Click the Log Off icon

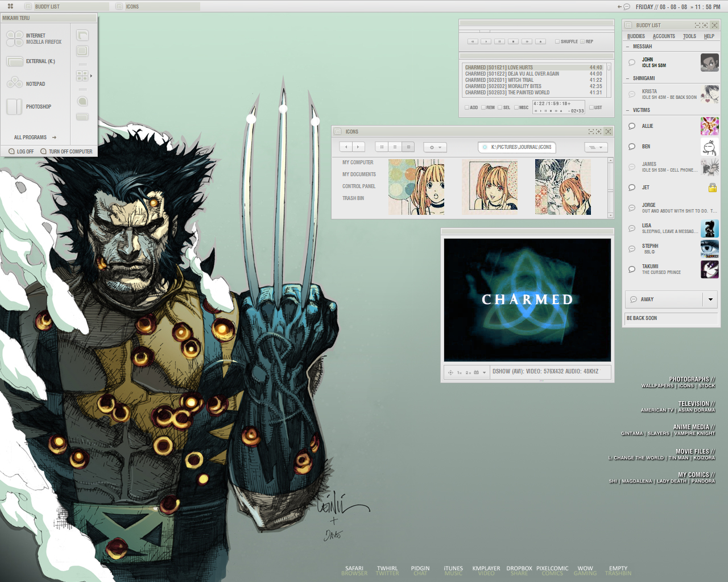(11, 151)
